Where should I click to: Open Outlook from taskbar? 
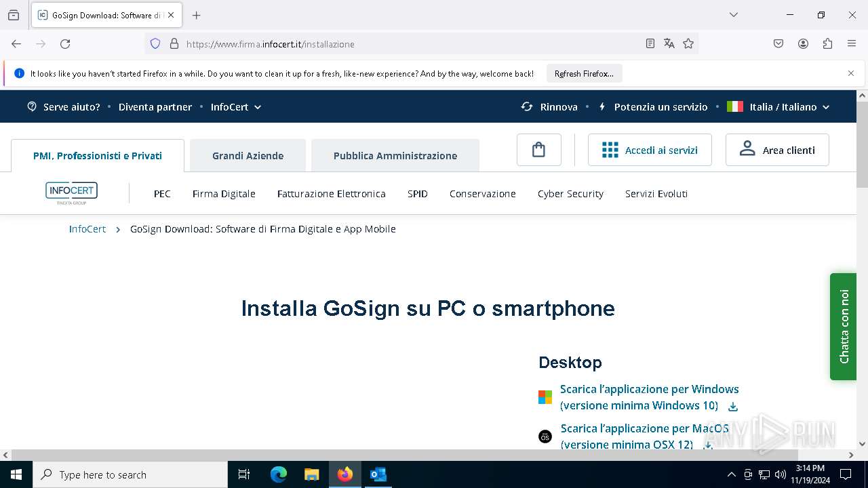378,474
